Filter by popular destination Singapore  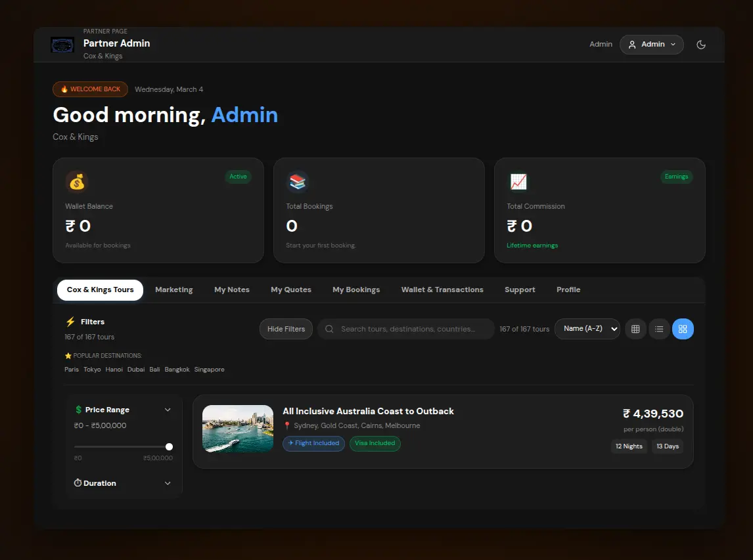(x=210, y=370)
